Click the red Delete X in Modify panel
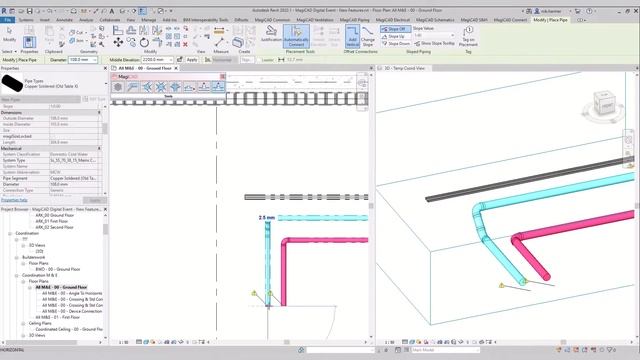640x360 pixels. tap(185, 44)
